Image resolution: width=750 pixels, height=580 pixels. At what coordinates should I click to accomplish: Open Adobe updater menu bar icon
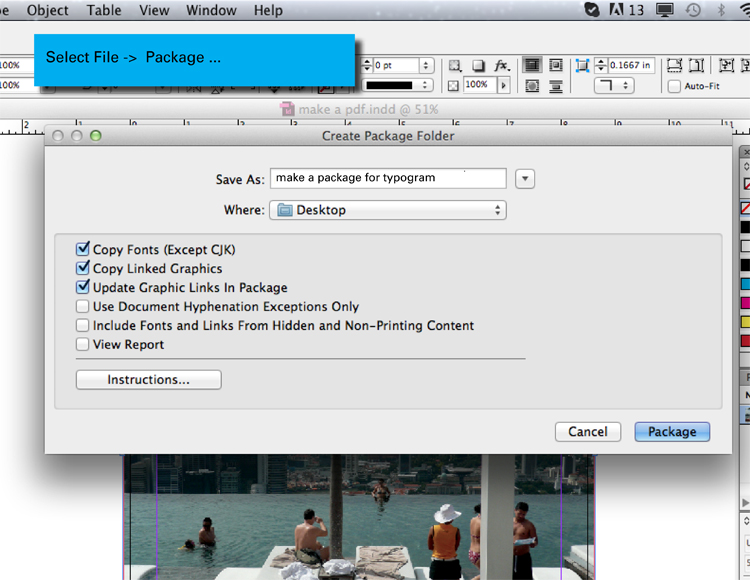(x=616, y=10)
